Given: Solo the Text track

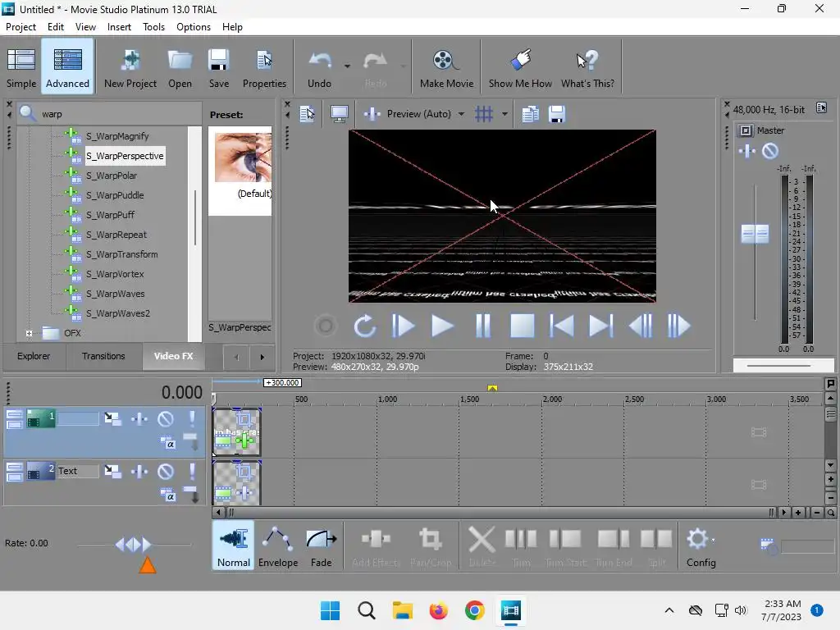Looking at the screenshot, I should tap(192, 471).
